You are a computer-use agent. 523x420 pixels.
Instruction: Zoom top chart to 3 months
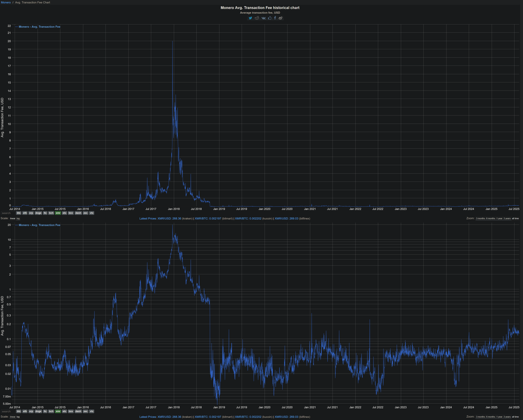pos(480,219)
